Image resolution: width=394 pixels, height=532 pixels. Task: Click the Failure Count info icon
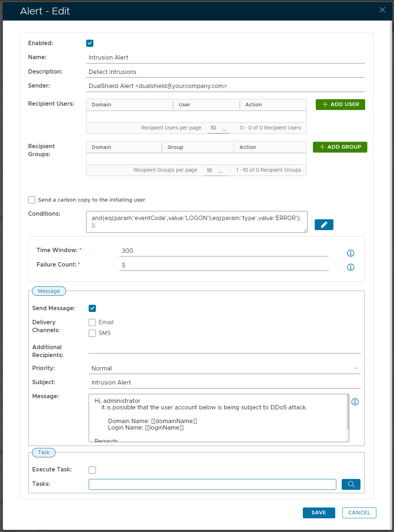[350, 267]
